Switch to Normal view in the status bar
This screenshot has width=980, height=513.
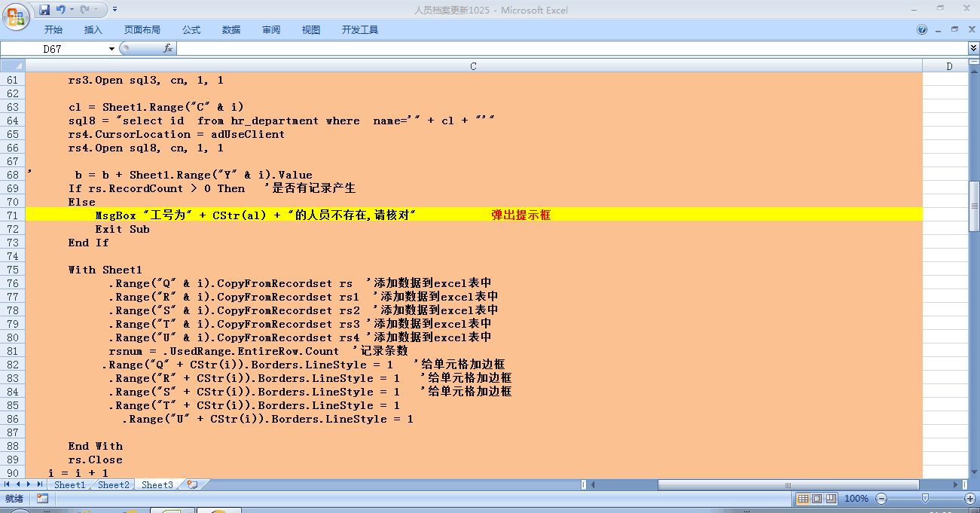coord(804,499)
